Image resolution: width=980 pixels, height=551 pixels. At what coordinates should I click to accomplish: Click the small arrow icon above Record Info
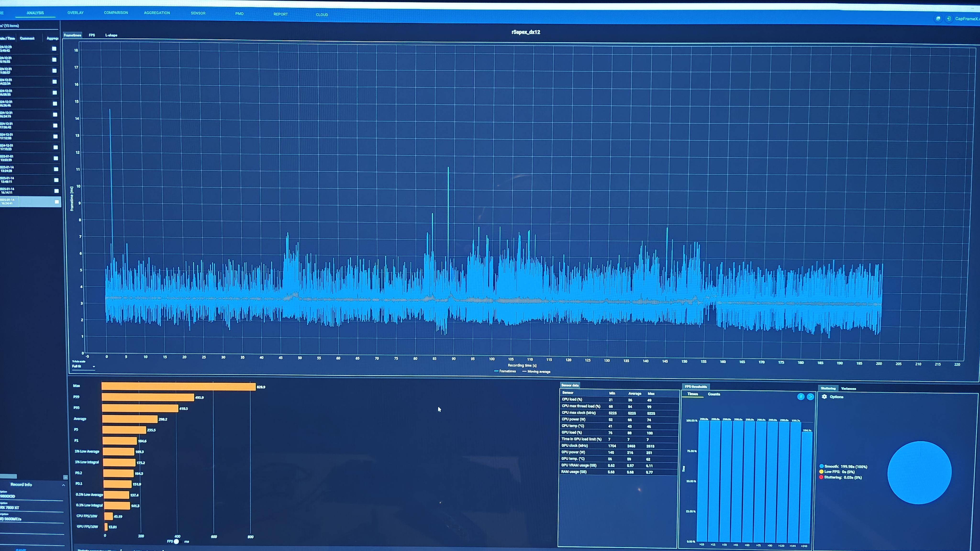coord(65,477)
